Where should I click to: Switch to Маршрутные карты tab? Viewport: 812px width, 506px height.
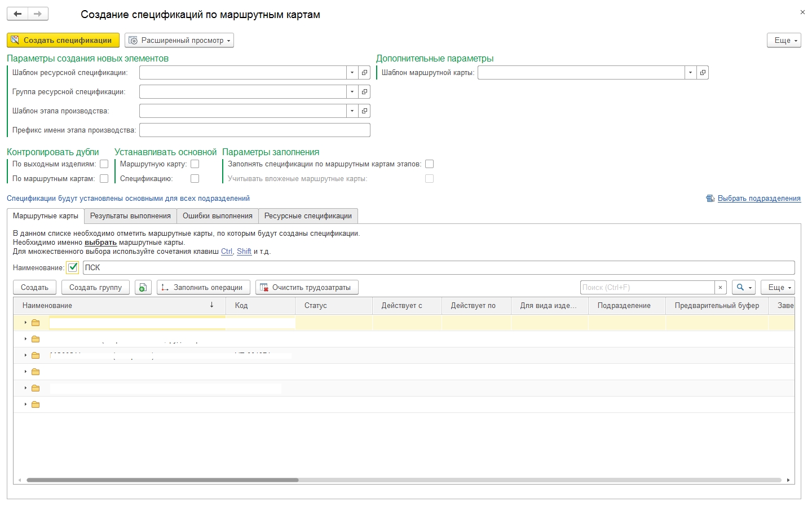click(x=46, y=216)
